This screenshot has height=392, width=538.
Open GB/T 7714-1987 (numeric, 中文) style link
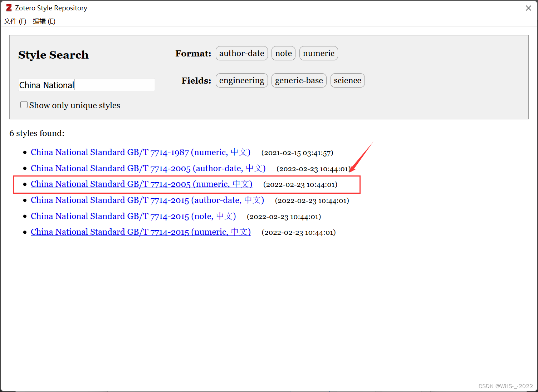(x=141, y=152)
